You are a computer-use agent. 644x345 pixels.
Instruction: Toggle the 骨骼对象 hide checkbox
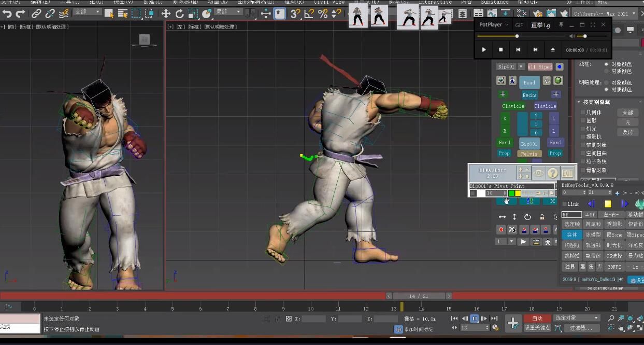tap(583, 170)
